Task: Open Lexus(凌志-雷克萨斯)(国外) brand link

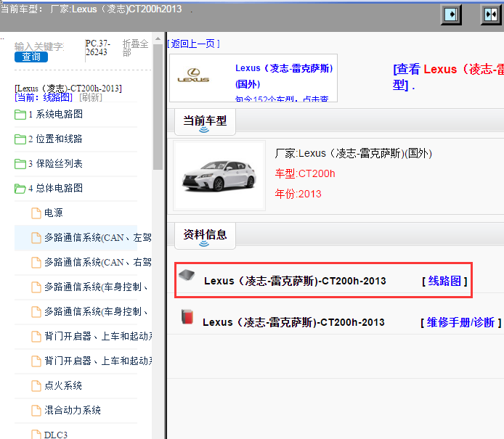Action: pos(284,76)
